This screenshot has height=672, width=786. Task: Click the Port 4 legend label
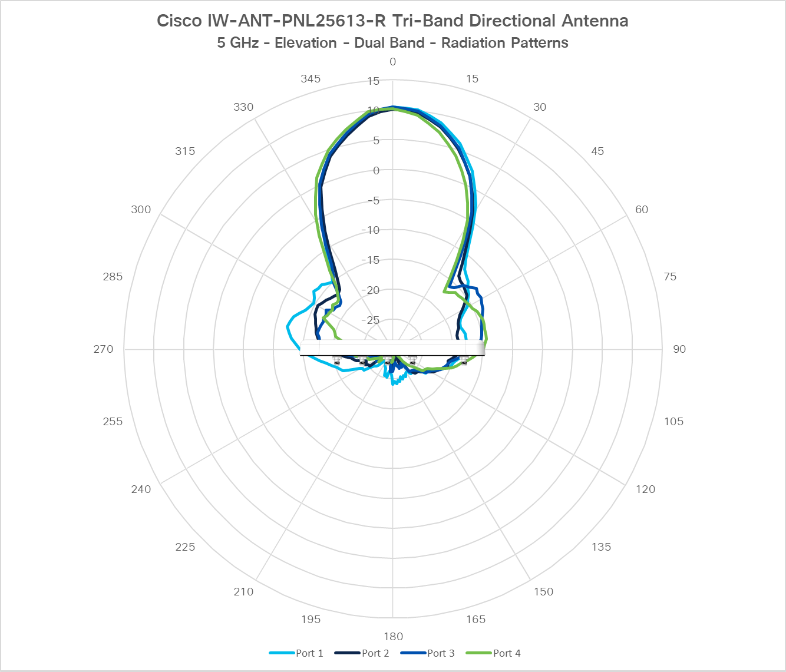pyautogui.click(x=507, y=653)
